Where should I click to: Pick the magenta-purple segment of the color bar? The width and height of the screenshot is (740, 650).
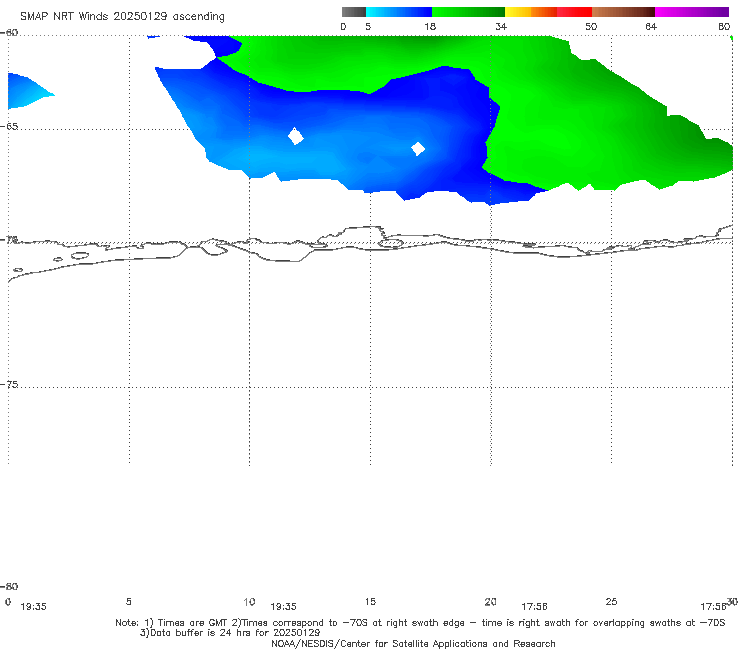click(692, 12)
